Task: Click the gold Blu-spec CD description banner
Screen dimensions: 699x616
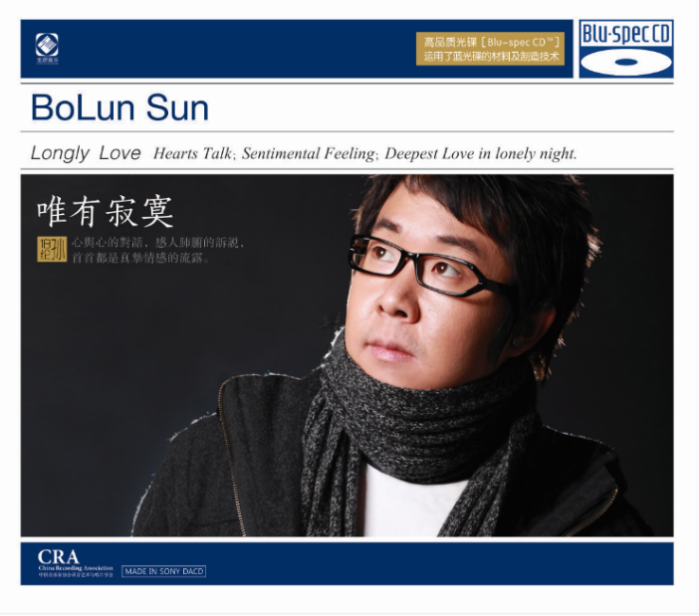Action: 490,49
